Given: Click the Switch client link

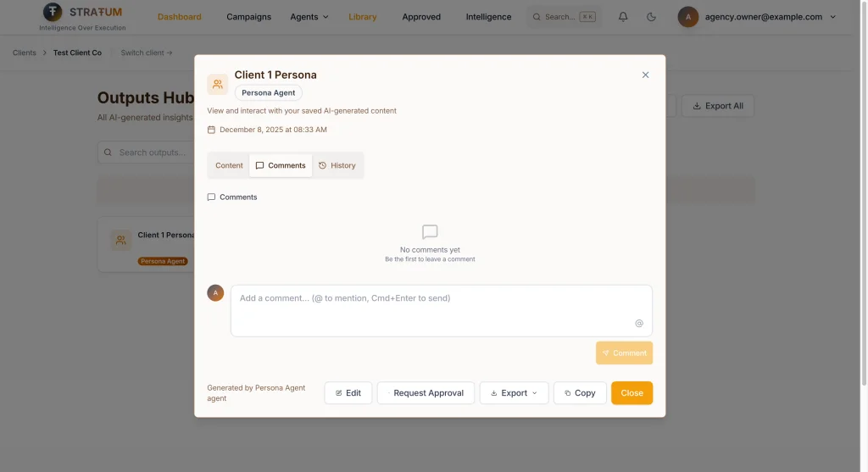Looking at the screenshot, I should click(x=147, y=53).
